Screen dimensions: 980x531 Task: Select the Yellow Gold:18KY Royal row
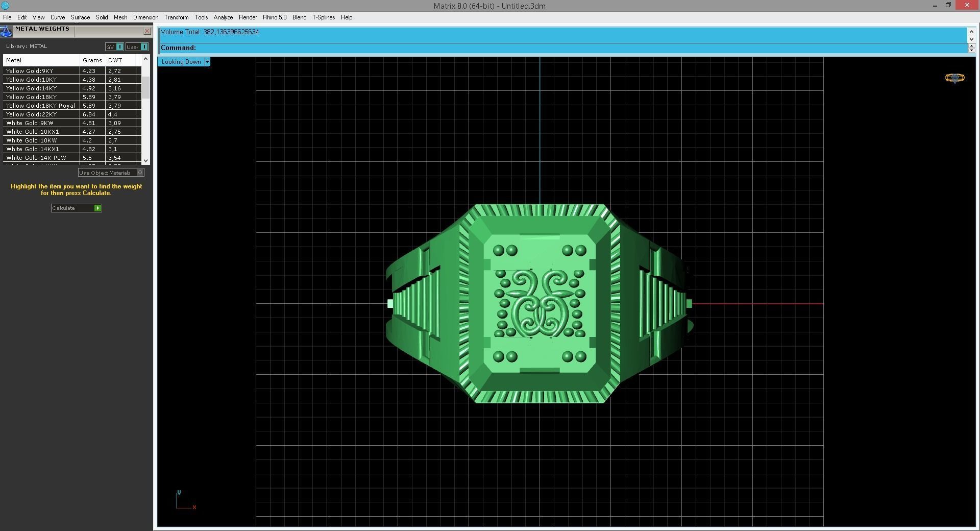(72, 106)
